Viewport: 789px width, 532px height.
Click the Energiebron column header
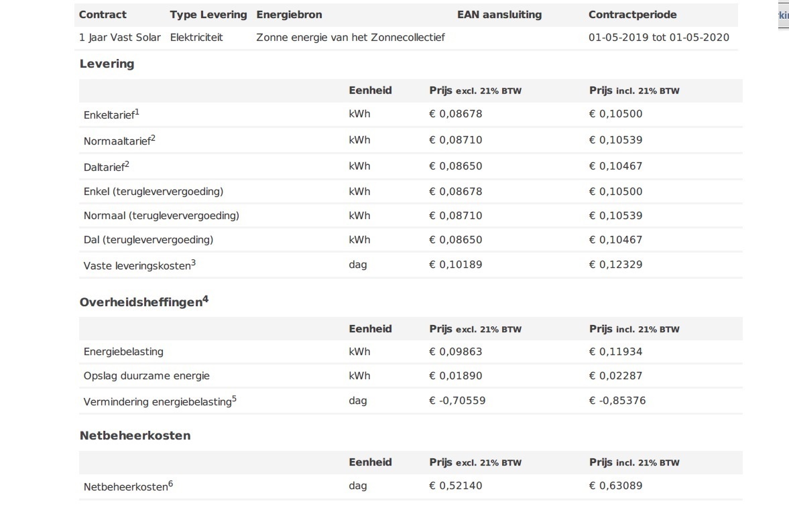tap(289, 15)
